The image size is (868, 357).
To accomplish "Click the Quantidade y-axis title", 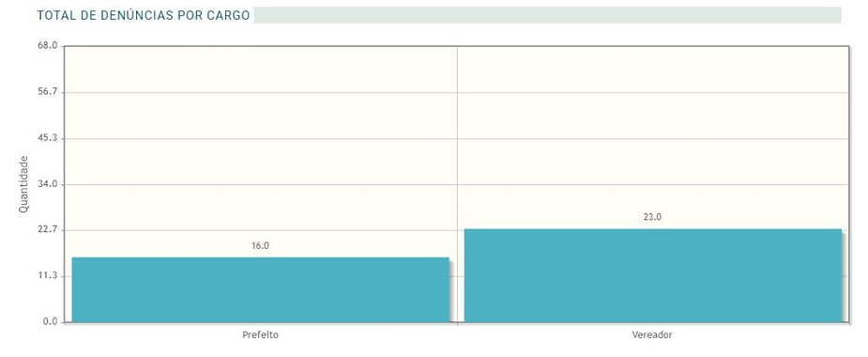I will point(23,184).
